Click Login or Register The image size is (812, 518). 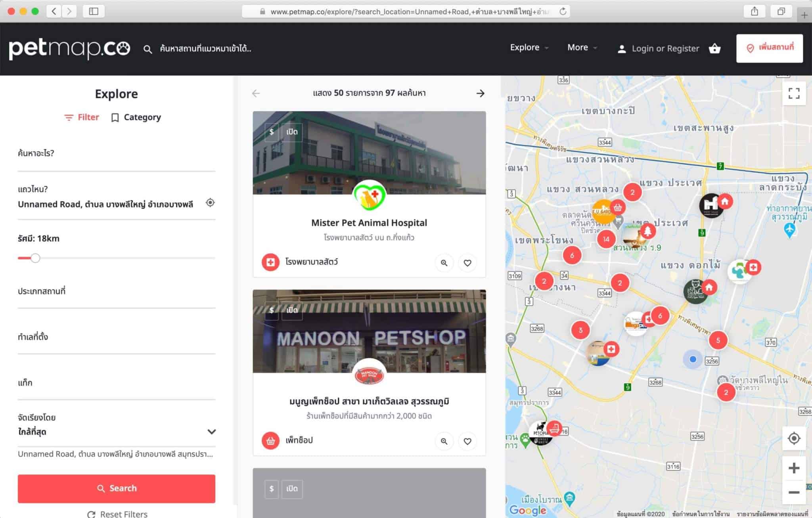click(665, 49)
